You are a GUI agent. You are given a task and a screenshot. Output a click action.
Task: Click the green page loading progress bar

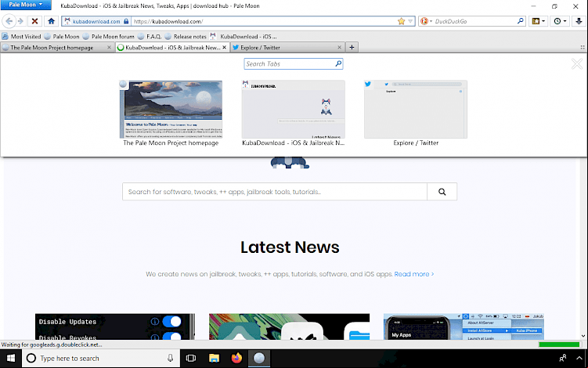point(559,345)
